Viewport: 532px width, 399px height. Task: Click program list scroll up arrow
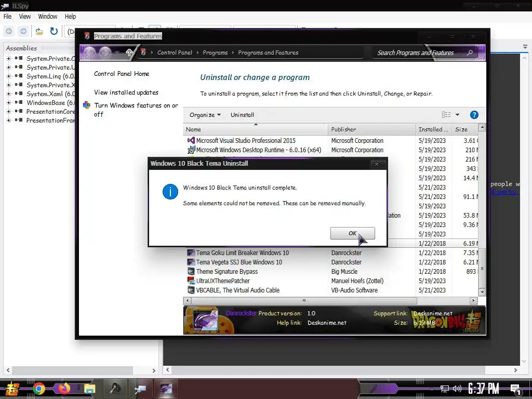point(482,128)
